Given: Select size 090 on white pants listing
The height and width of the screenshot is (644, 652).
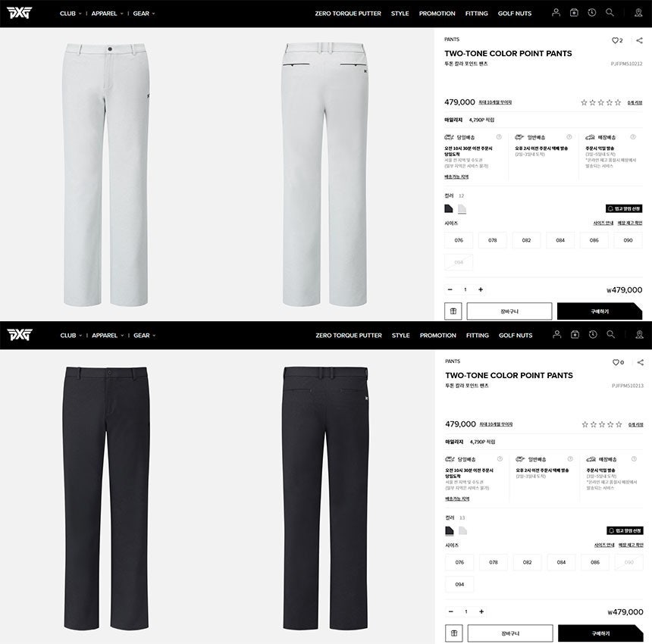Looking at the screenshot, I should pos(628,240).
